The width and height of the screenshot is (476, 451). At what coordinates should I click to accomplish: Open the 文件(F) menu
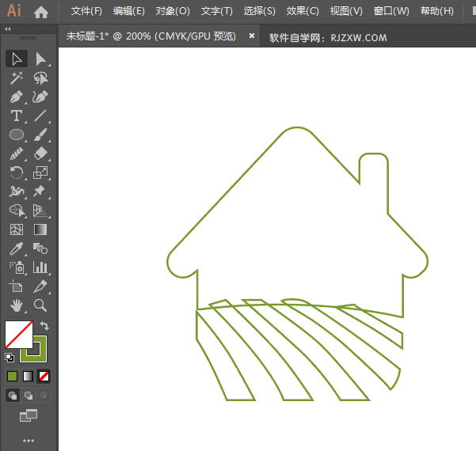click(x=86, y=11)
